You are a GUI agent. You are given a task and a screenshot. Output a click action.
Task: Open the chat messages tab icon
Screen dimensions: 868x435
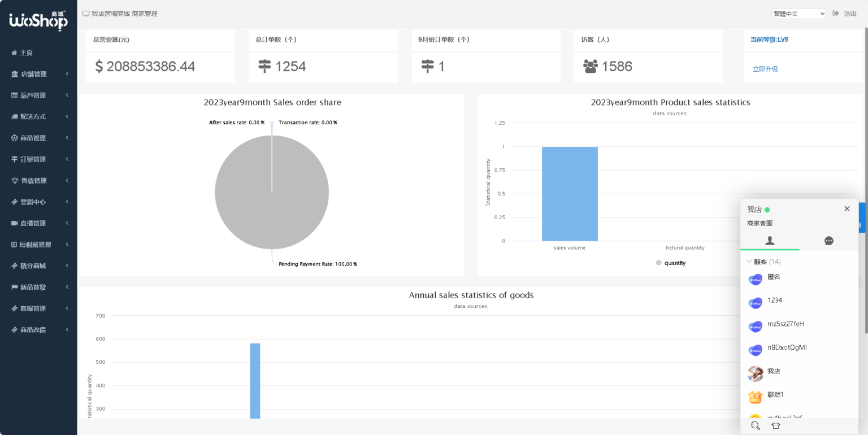point(829,241)
